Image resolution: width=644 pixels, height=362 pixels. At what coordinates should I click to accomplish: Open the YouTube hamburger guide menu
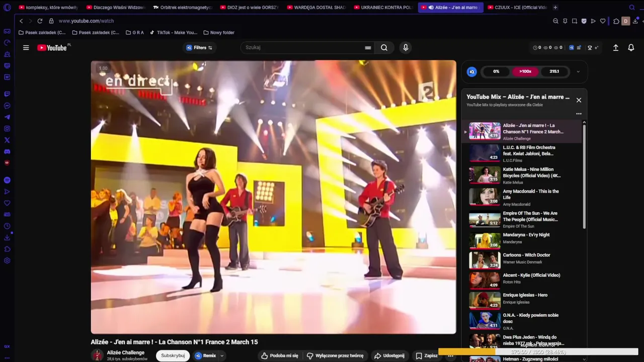pyautogui.click(x=26, y=48)
